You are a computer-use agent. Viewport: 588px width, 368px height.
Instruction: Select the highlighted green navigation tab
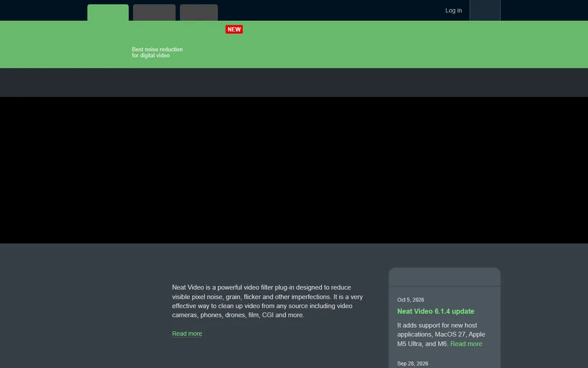(x=108, y=13)
